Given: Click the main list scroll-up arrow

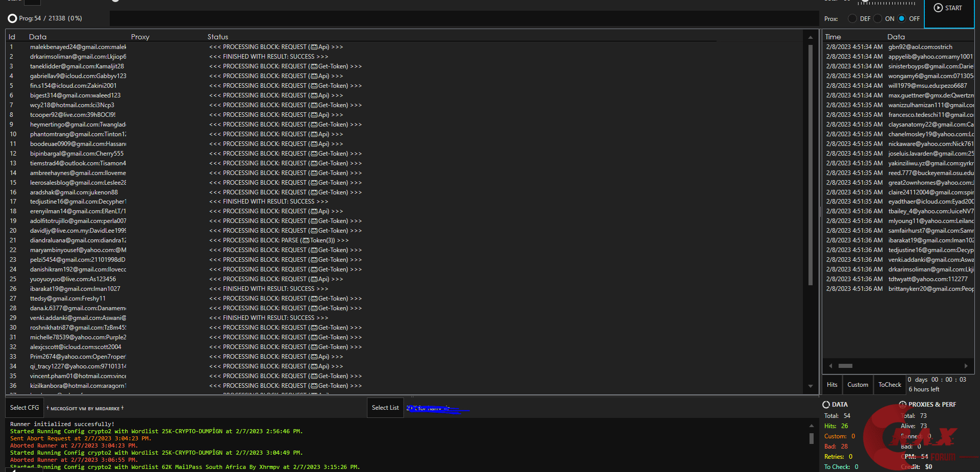Looking at the screenshot, I should 810,37.
